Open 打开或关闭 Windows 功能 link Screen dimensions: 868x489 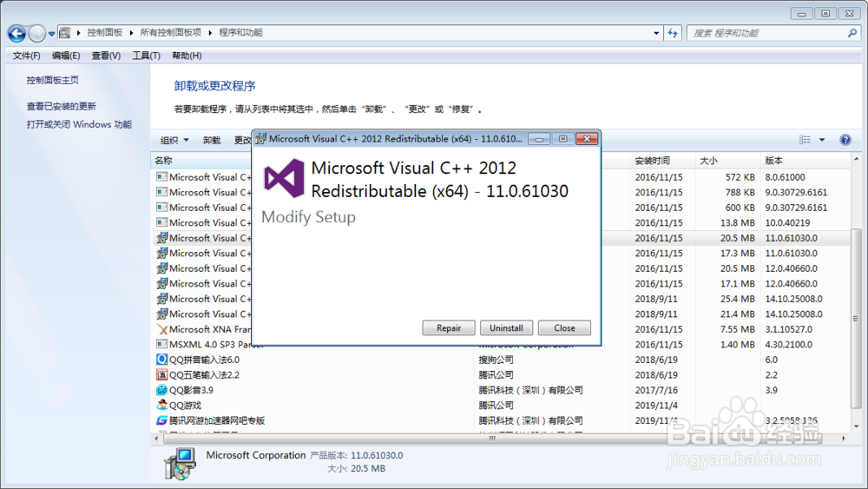coord(79,124)
